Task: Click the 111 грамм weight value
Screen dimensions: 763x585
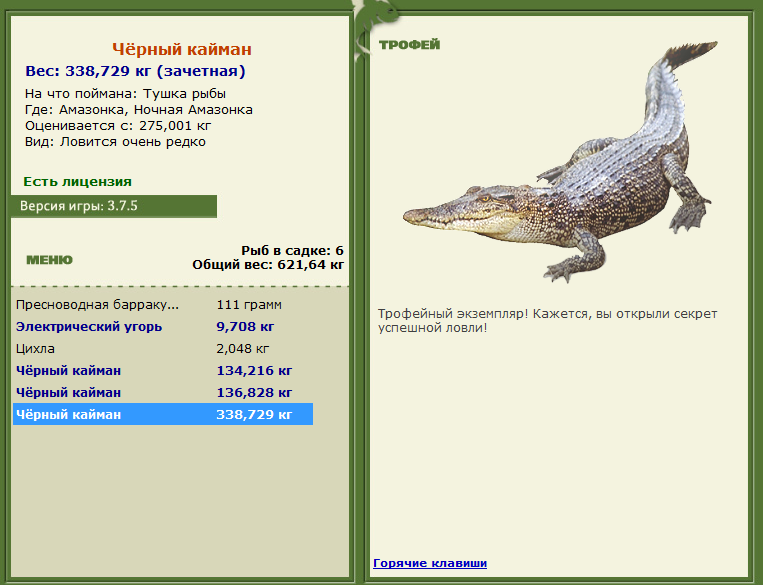Action: click(249, 305)
